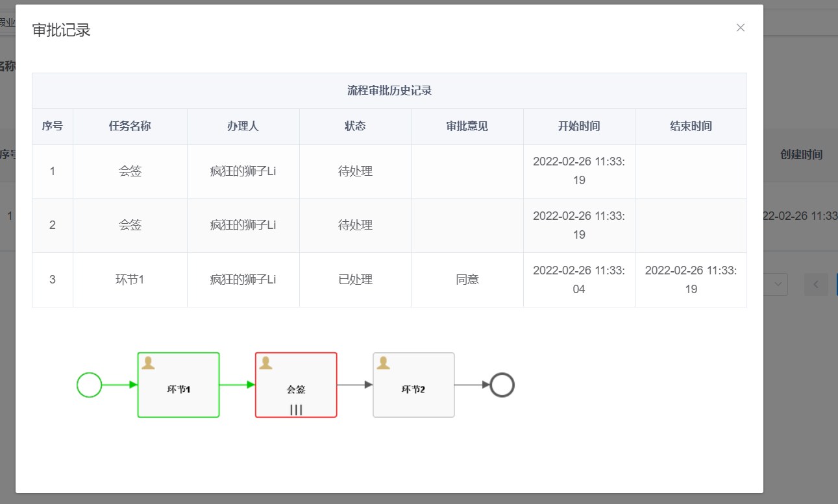The height and width of the screenshot is (504, 838).
Task: Click the previous page arrow button
Action: pos(816,284)
